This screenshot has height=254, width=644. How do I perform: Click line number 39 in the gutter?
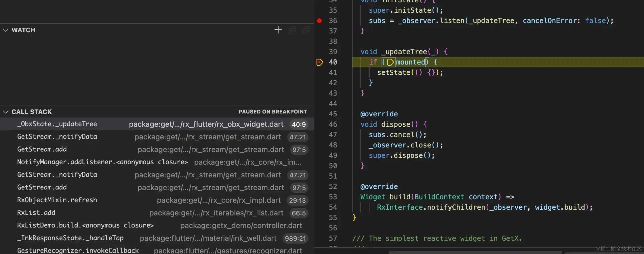pos(333,52)
